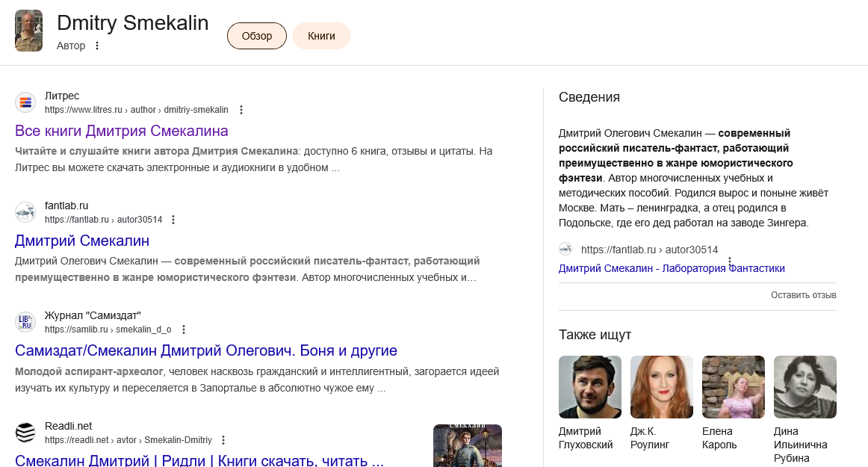Screen dimensions: 868x467
Task: Click Dmitry Smekalin author photo thumbnail
Action: (29, 31)
